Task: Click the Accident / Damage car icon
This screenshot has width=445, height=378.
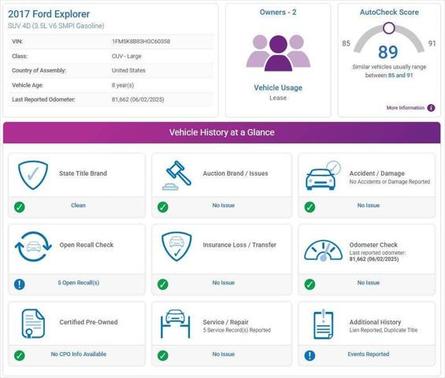Action: pyautogui.click(x=323, y=176)
